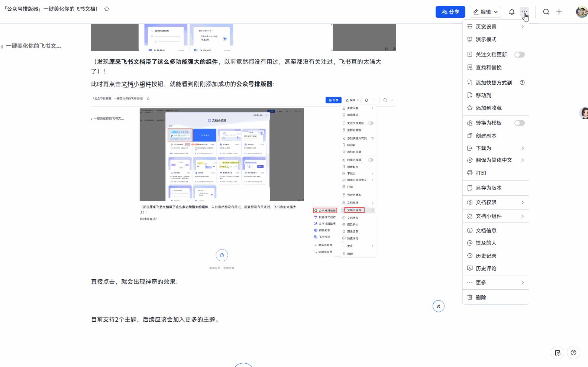Toggle the 转换为模板 switch
The image size is (588, 367).
pos(519,123)
